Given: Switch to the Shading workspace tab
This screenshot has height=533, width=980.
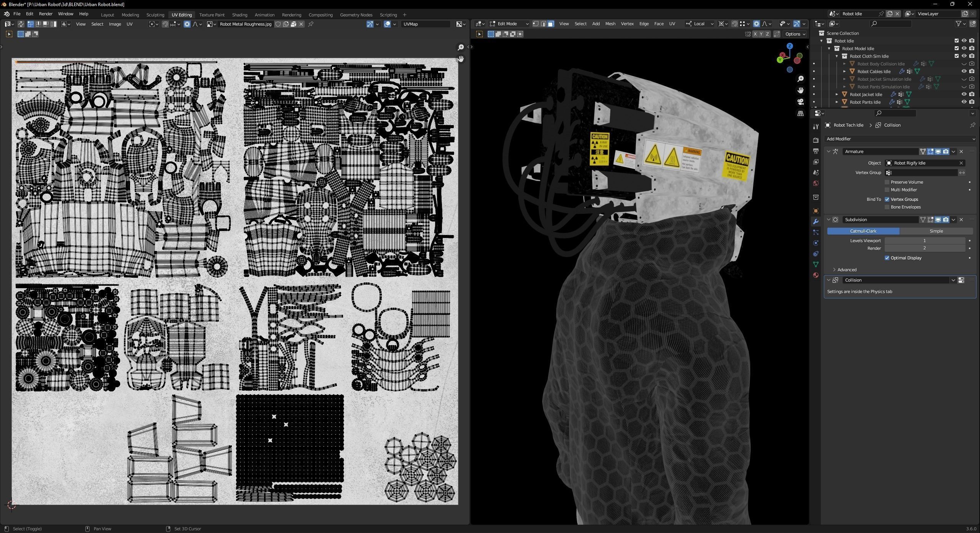Looking at the screenshot, I should pos(240,15).
